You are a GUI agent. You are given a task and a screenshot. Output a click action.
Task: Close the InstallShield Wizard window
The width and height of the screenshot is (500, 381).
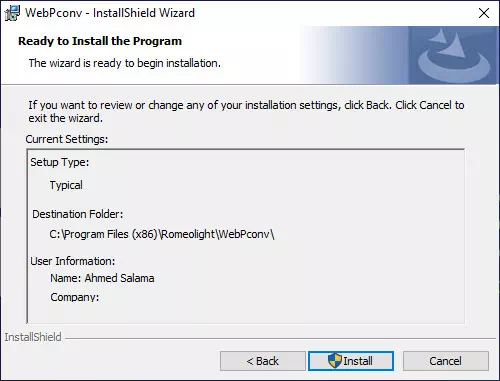[x=484, y=13]
